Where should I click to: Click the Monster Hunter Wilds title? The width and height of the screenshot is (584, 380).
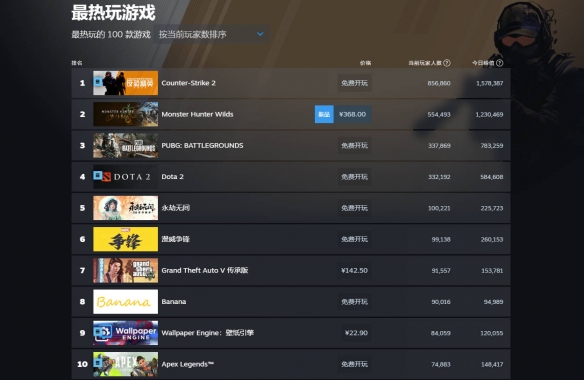197,114
